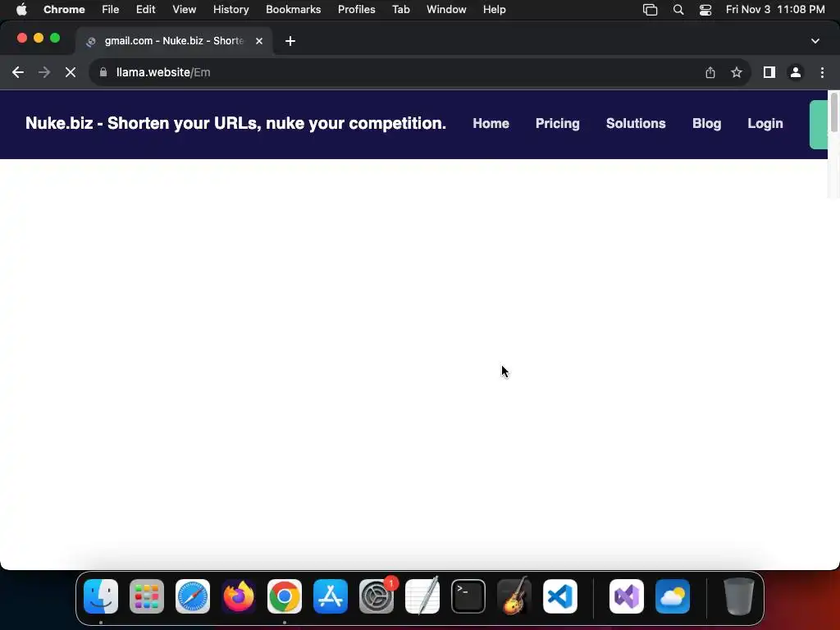Screen dimensions: 840x630
Task: Bookmark this page with the star icon
Action: [x=737, y=72]
